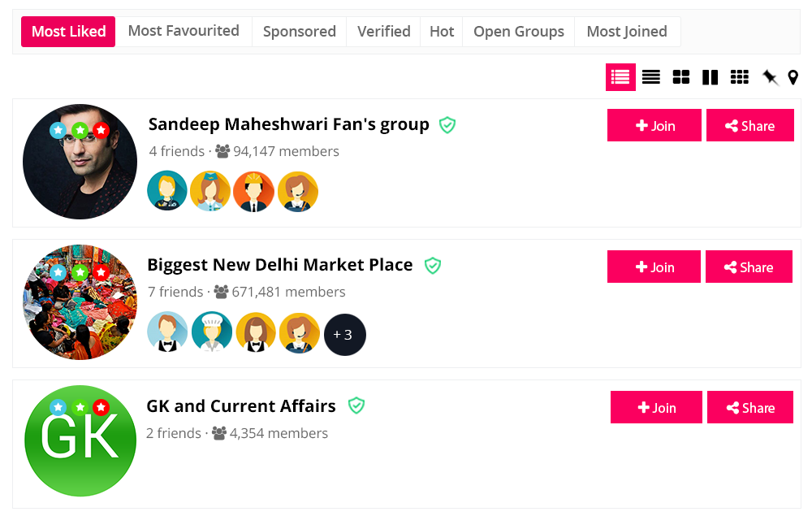Click verified badge beside Sandeep Maheshwari Fan's group
Screen dimensions: 812x516
[x=447, y=124]
